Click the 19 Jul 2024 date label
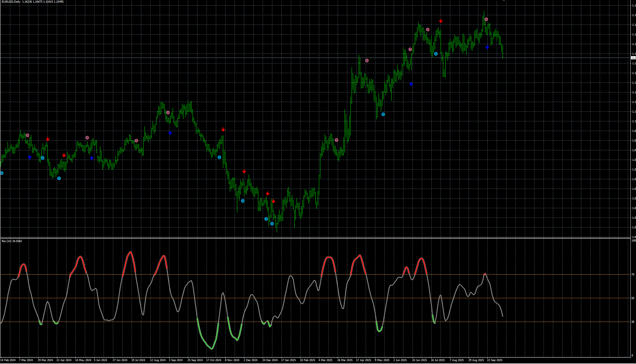This screenshot has width=636, height=364. (x=138, y=360)
